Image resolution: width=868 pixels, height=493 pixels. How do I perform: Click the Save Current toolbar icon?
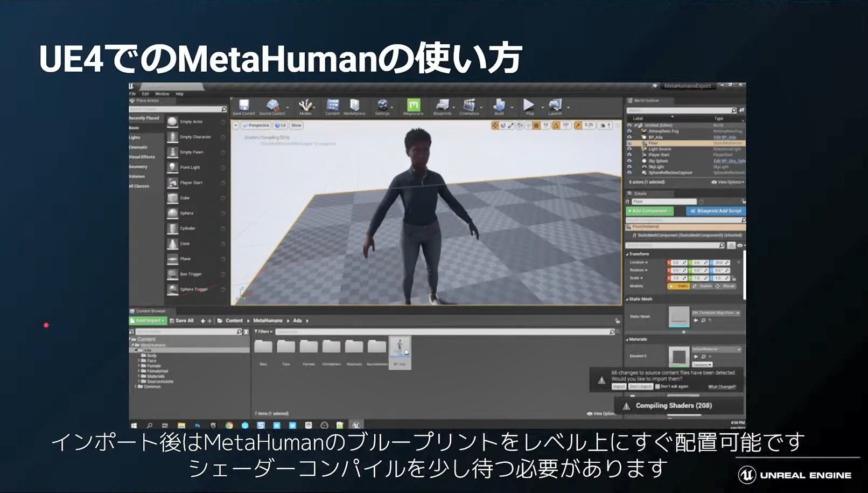244,106
